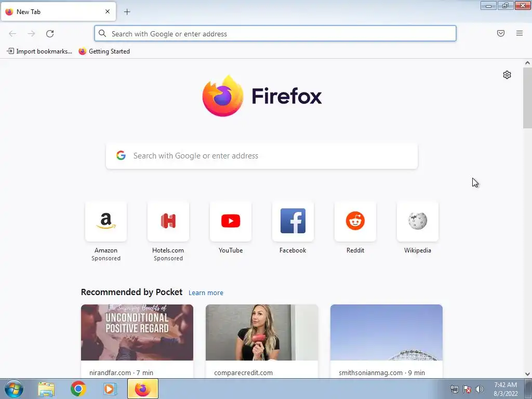Focus the URL address bar
The image size is (532, 399).
(275, 34)
